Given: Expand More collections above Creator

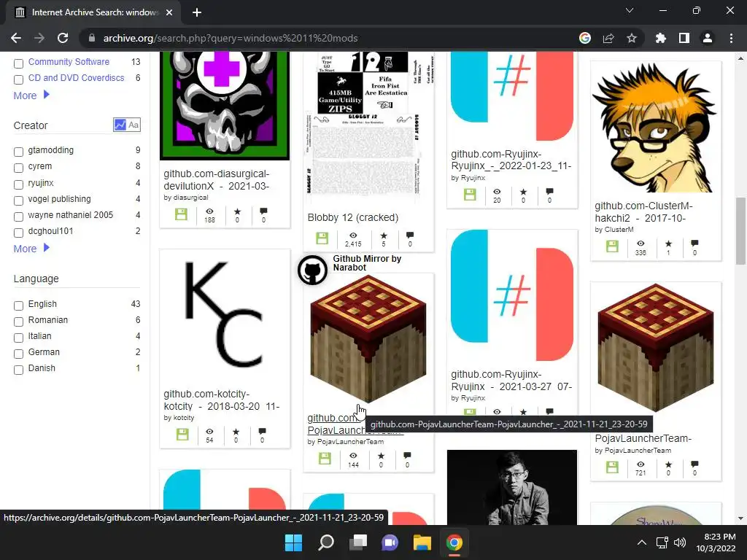Looking at the screenshot, I should tap(31, 96).
